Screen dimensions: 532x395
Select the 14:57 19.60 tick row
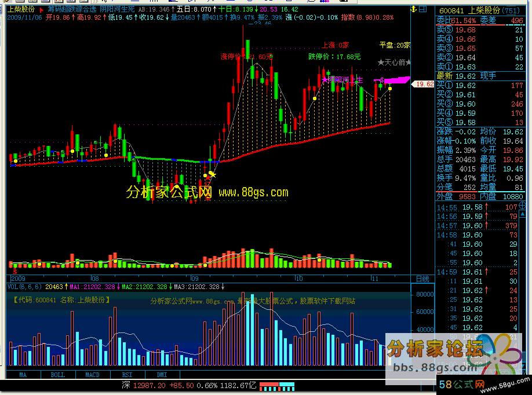tap(477, 225)
